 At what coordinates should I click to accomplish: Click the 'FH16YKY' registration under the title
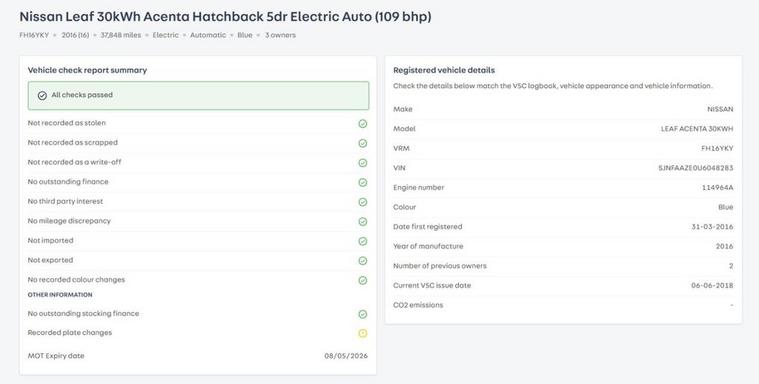[34, 35]
